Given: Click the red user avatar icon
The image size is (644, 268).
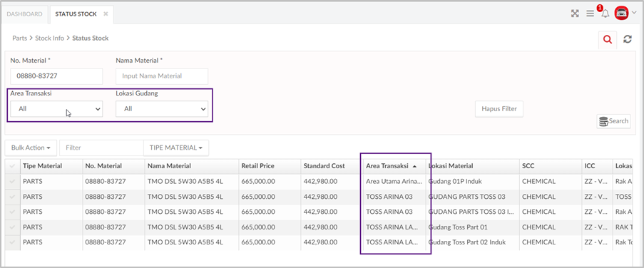Looking at the screenshot, I should click(621, 14).
